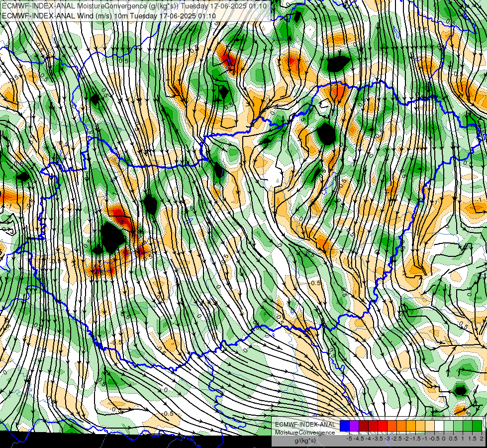Pick the light green swatch between 0.5 and 1
The image size is (487, 448).
click(x=458, y=426)
